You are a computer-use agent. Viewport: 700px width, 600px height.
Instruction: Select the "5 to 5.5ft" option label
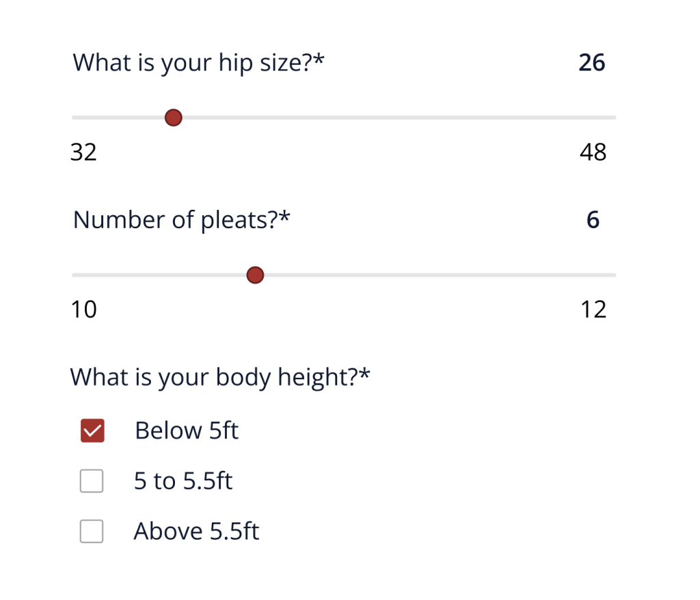183,481
